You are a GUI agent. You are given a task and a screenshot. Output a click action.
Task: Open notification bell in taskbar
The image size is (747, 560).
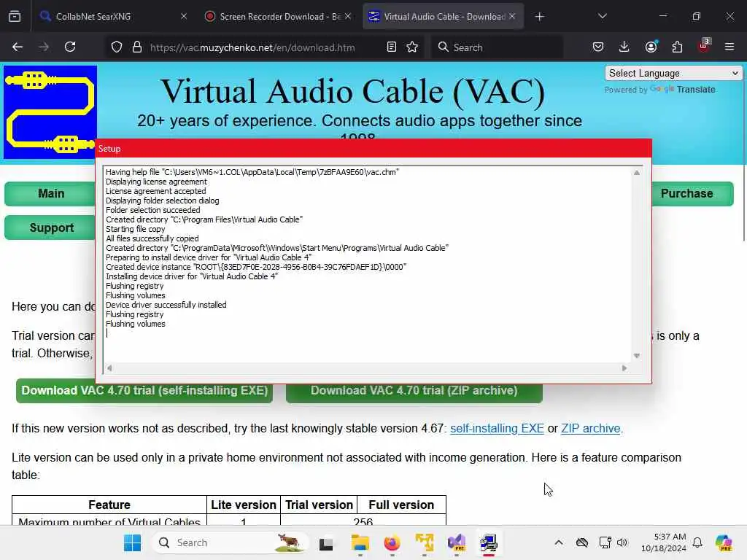(697, 542)
